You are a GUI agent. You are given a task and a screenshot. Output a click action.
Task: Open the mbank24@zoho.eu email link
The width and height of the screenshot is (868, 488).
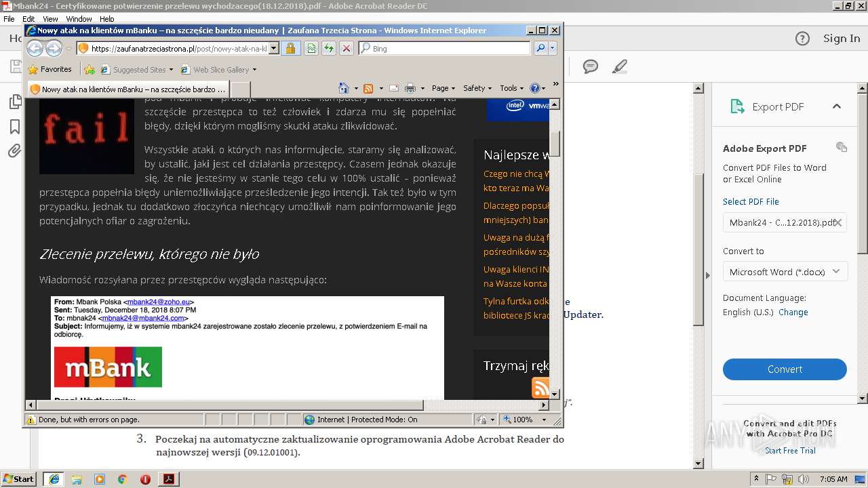(x=160, y=302)
